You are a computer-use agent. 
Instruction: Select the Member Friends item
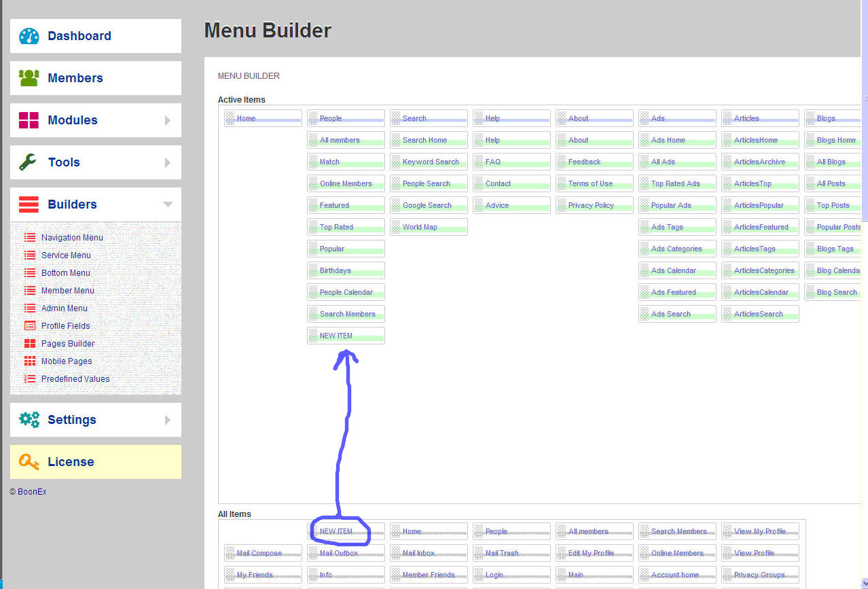click(x=429, y=575)
